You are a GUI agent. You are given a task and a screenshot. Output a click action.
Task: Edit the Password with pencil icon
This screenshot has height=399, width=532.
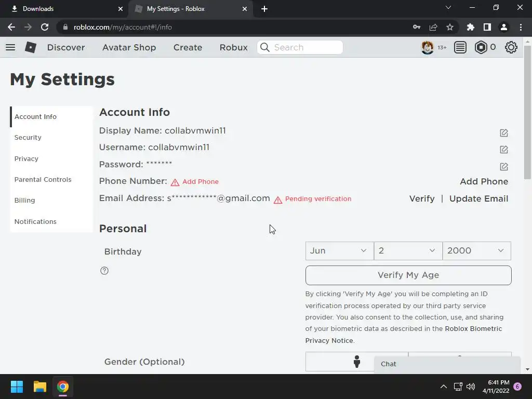(504, 166)
